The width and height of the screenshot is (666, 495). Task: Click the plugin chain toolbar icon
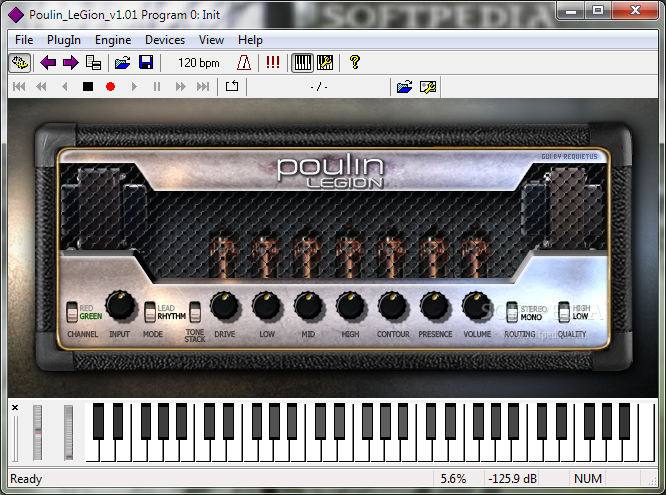click(x=20, y=63)
